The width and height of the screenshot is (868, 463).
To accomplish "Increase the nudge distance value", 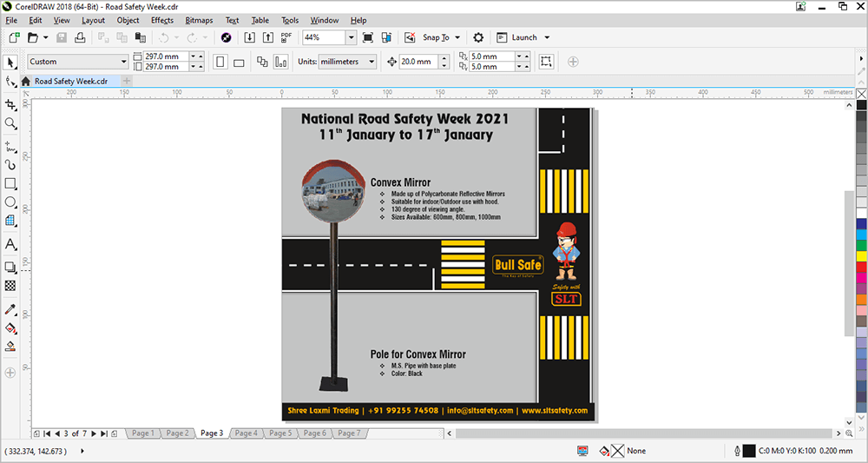I will (444, 58).
